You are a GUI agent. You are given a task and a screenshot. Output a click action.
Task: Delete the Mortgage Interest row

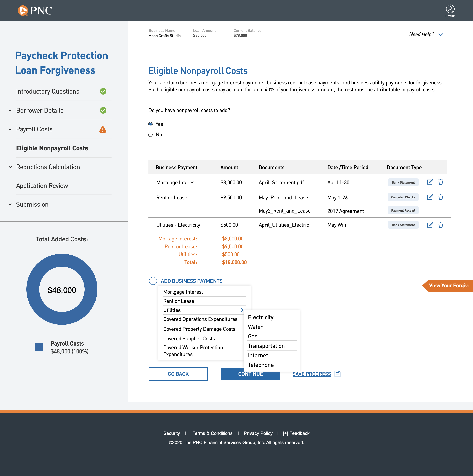[441, 182]
